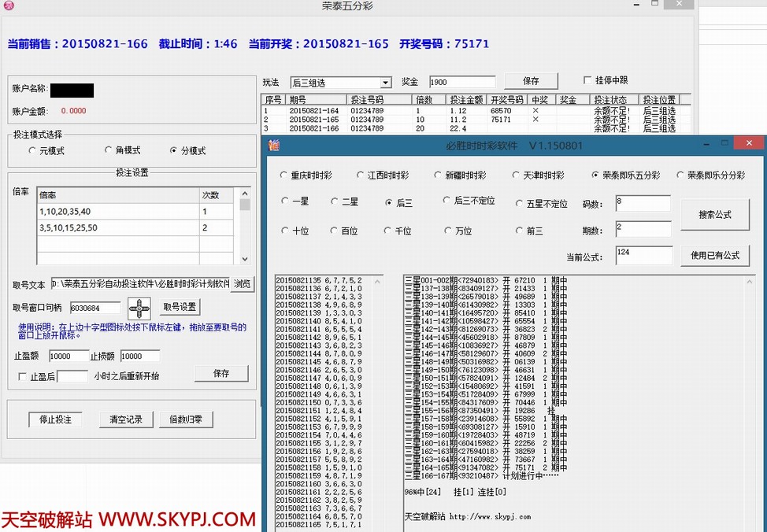Click the 必胜时时彩软件 window icon
767x532 pixels.
point(273,145)
